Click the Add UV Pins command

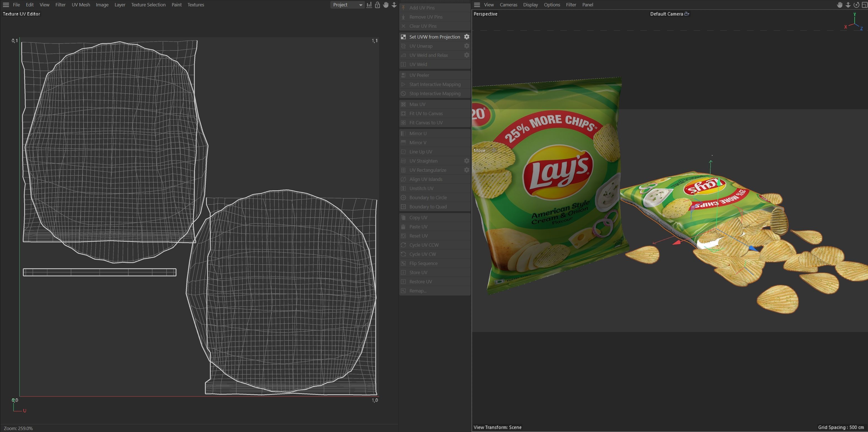click(435, 7)
